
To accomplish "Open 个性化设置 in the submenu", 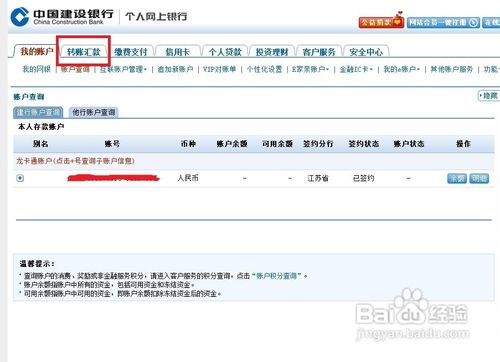I will (x=264, y=69).
